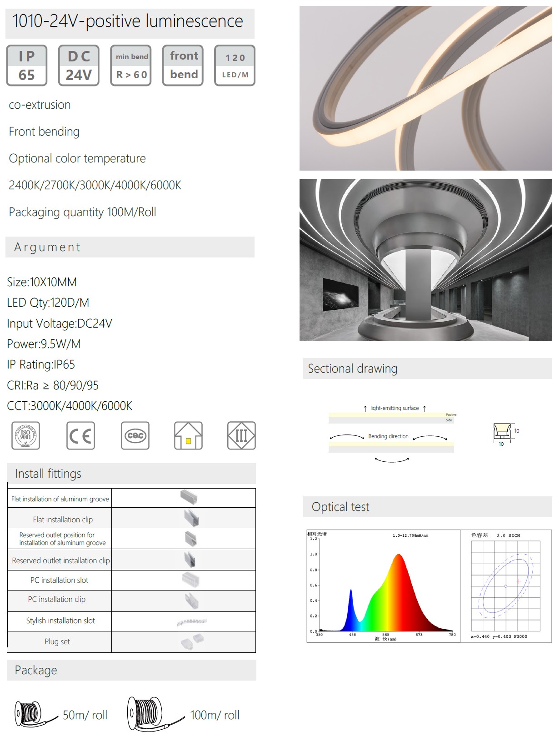The image size is (560, 742).
Task: Click the PC installation slot label
Action: pos(60,580)
